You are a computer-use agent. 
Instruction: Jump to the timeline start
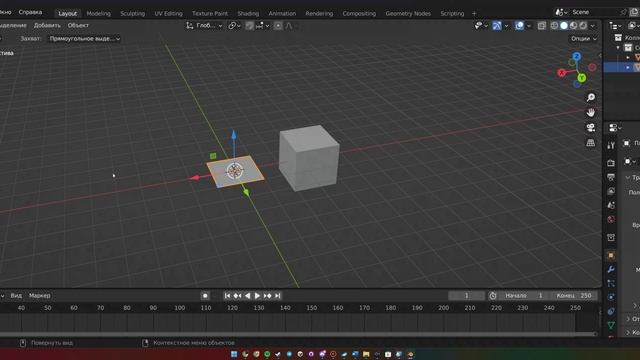(x=227, y=296)
